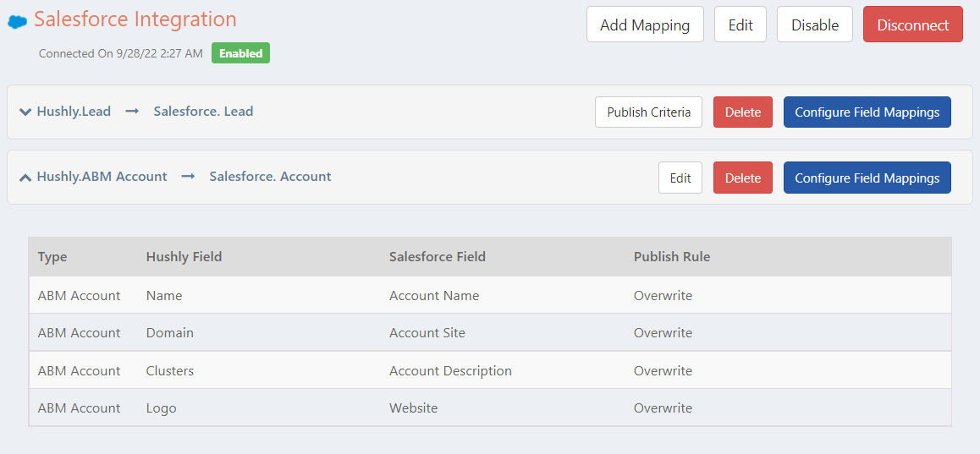Edit the Hushly.ABM Account mapping
This screenshot has width=980, height=454.
point(680,178)
